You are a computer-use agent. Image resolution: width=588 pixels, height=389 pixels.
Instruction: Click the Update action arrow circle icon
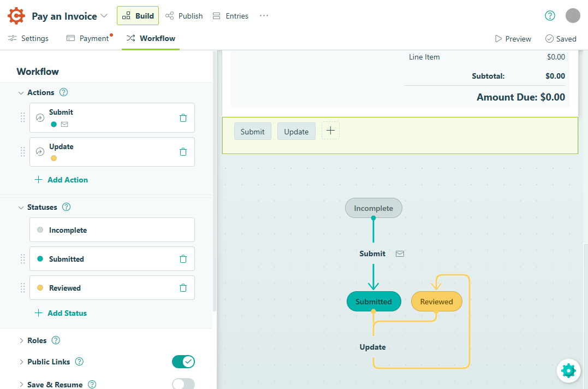coord(40,152)
